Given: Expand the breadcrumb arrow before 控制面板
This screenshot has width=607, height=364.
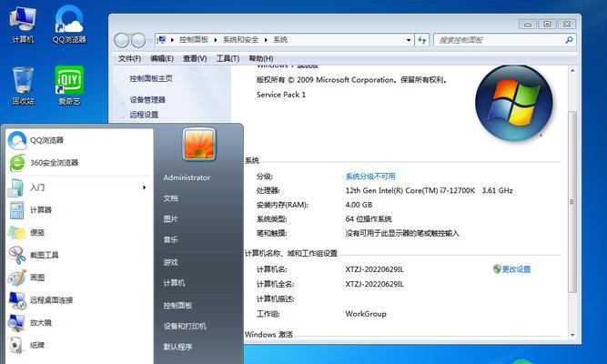Looking at the screenshot, I should (x=172, y=40).
